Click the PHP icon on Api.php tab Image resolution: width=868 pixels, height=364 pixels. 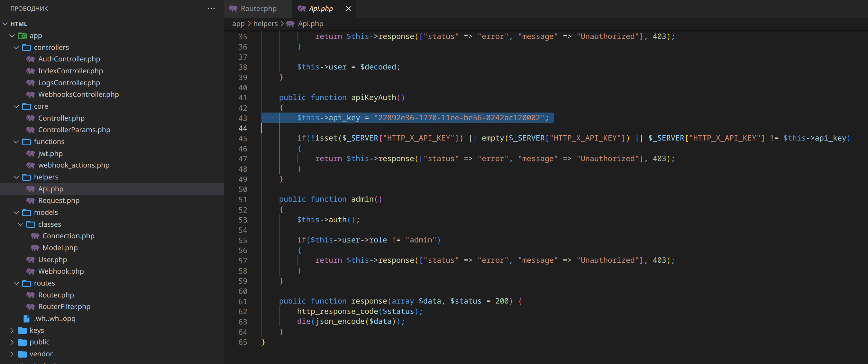302,8
